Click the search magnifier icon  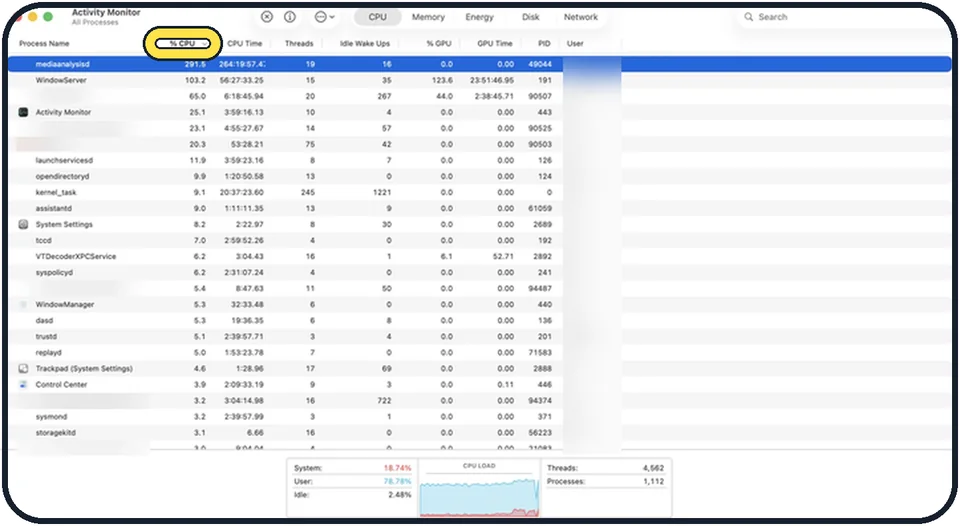(x=748, y=17)
